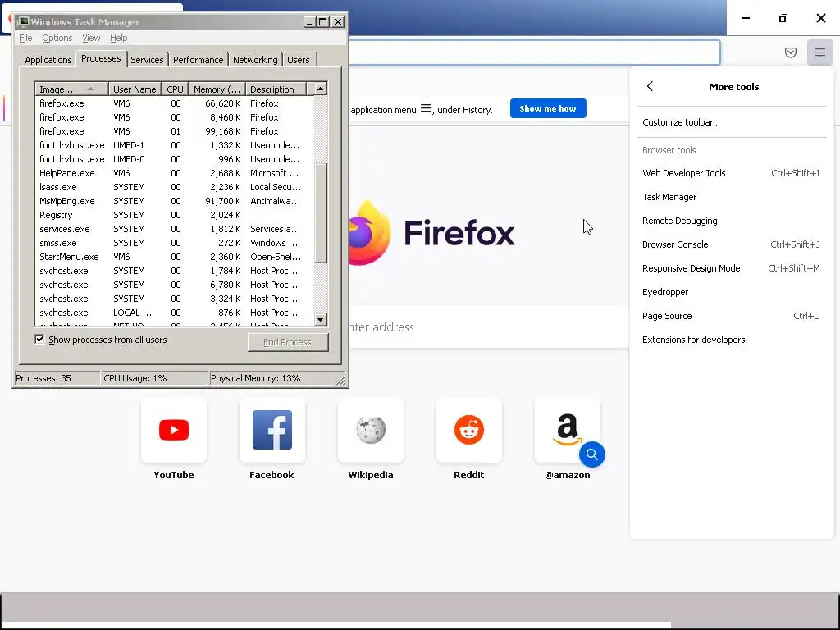Select the firefox.exe row using 66,628 K
This screenshot has width=840, height=630.
[174, 103]
